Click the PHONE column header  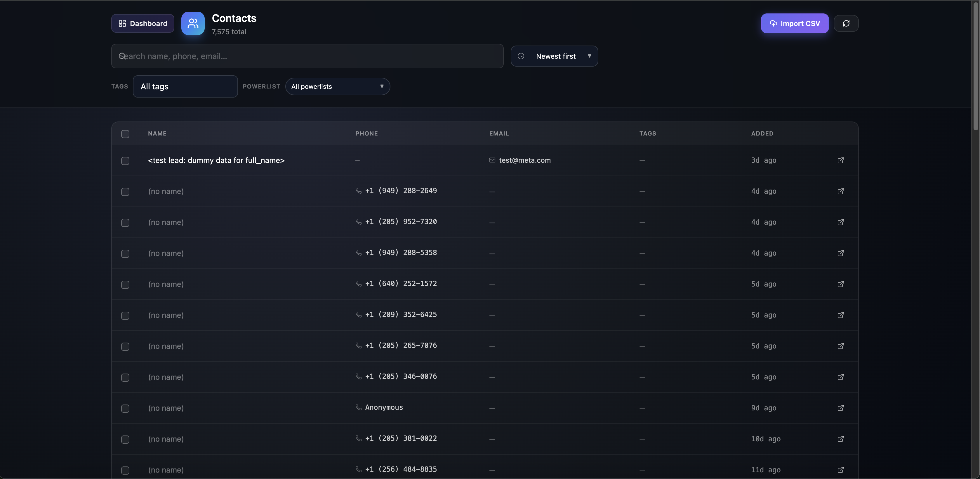[x=366, y=133]
